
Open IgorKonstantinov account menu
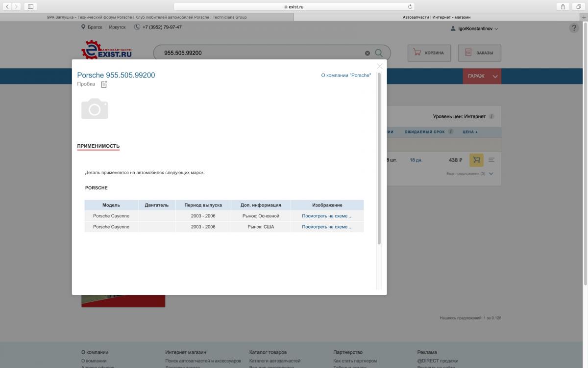[x=474, y=28]
